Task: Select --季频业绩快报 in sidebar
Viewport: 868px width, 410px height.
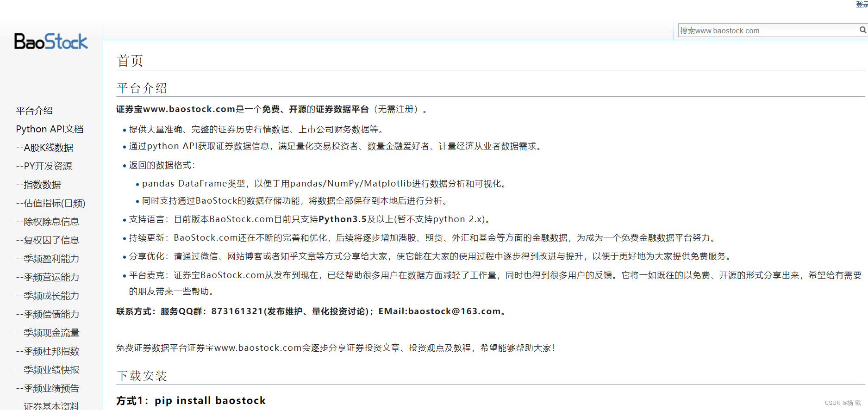Action: point(47,370)
